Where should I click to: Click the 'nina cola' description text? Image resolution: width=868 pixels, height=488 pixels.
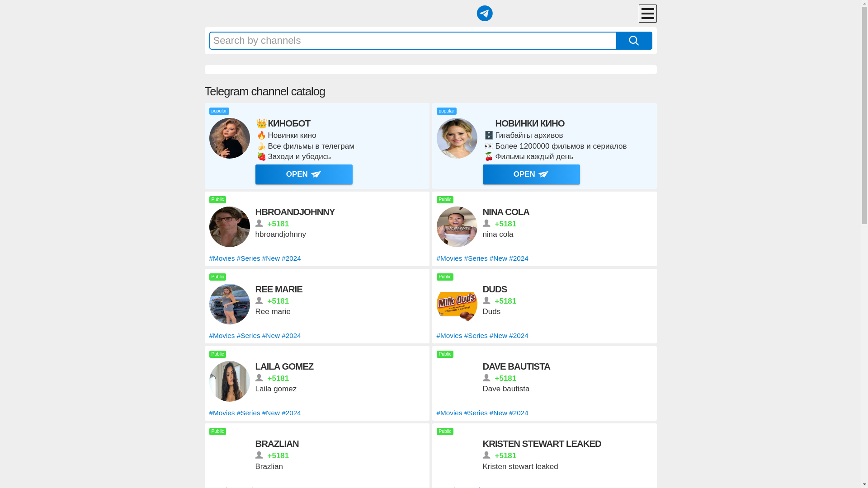pos(498,235)
